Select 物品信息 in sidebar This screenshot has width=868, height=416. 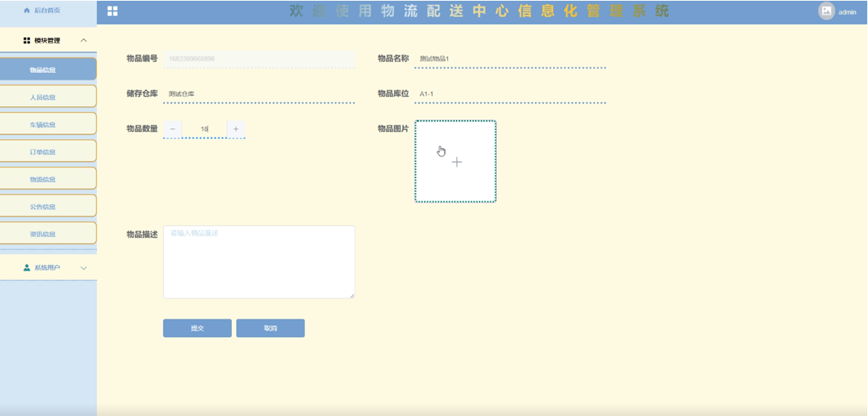coord(48,70)
